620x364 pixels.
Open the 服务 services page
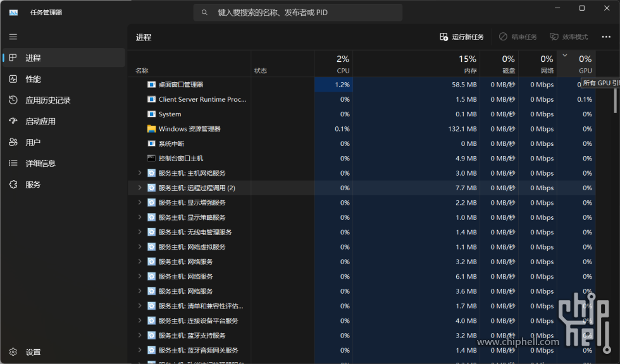pos(63,185)
